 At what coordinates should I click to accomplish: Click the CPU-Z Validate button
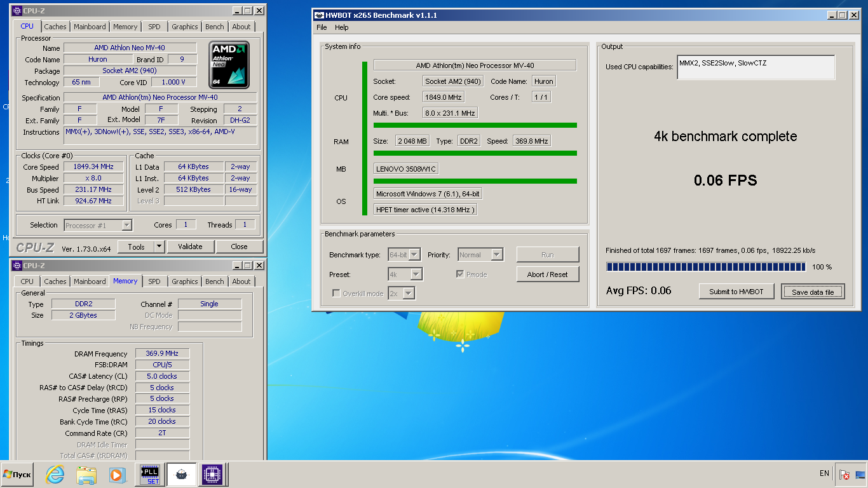click(190, 247)
